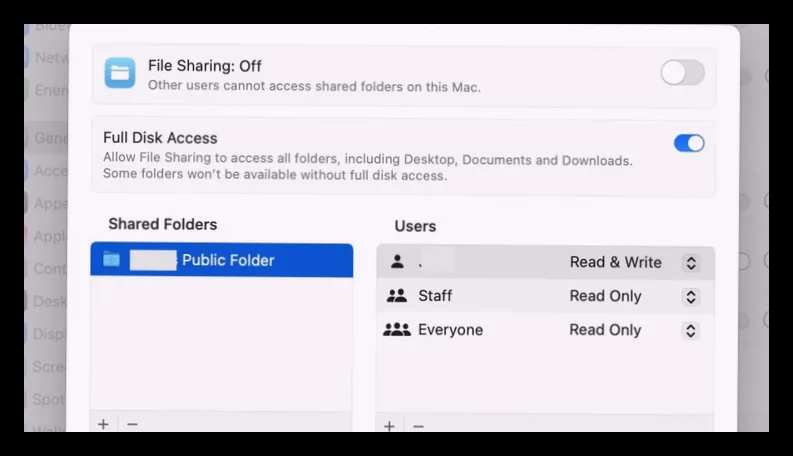Image resolution: width=793 pixels, height=456 pixels.
Task: Click the Everyone group icon
Action: click(396, 330)
